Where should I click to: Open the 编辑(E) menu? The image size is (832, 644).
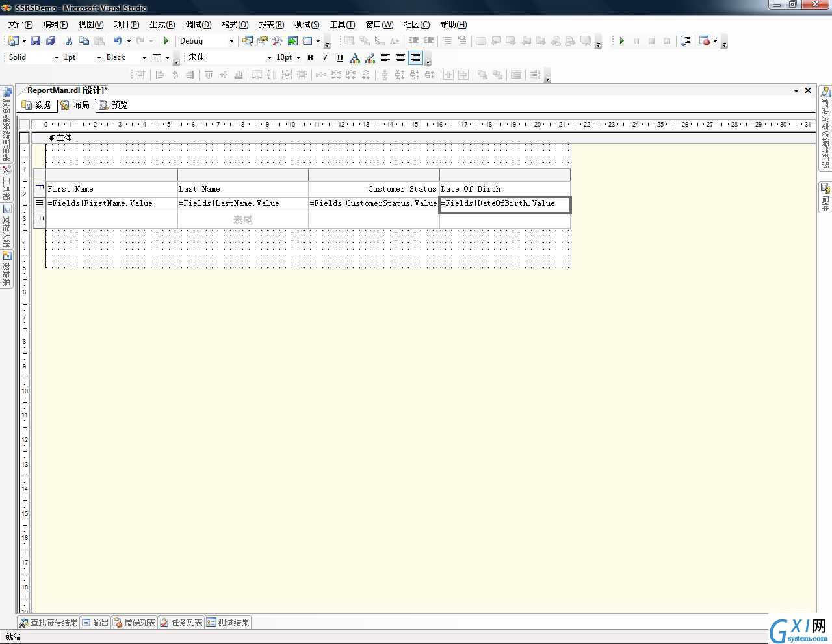(x=55, y=25)
